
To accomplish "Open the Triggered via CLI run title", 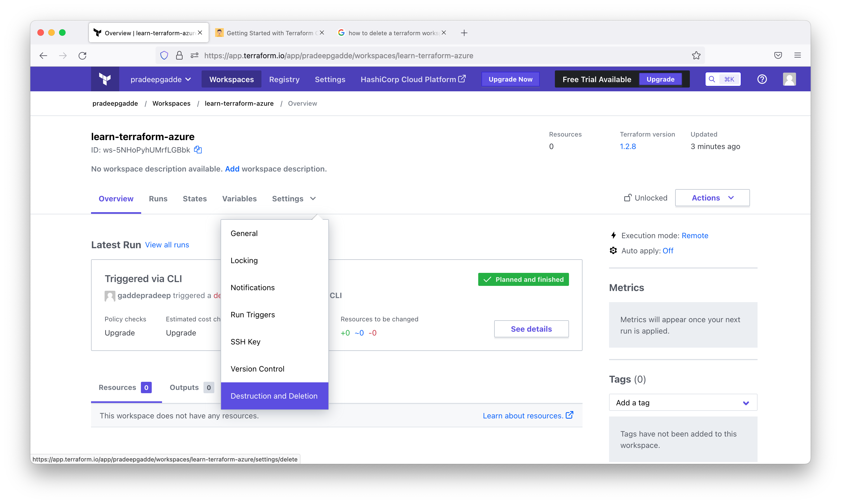I will (143, 279).
